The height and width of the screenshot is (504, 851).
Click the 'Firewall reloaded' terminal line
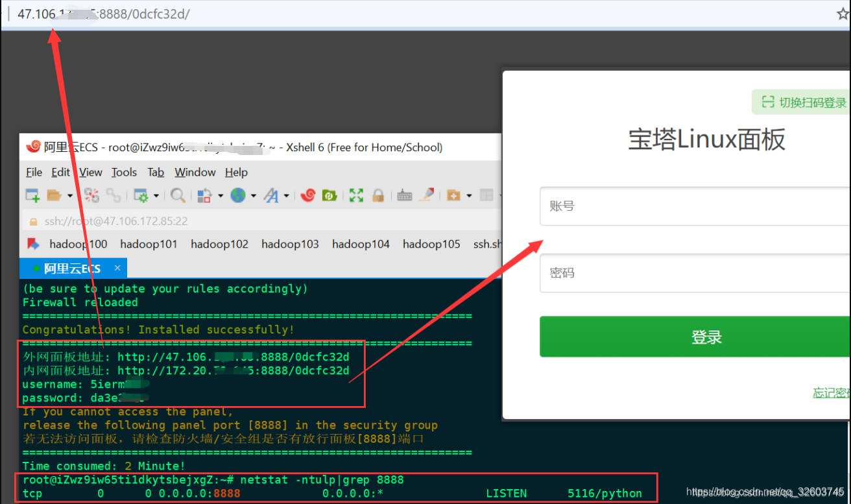point(80,302)
